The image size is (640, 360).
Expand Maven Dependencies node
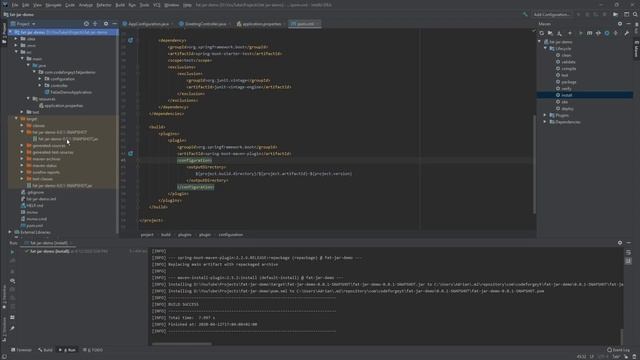point(545,122)
